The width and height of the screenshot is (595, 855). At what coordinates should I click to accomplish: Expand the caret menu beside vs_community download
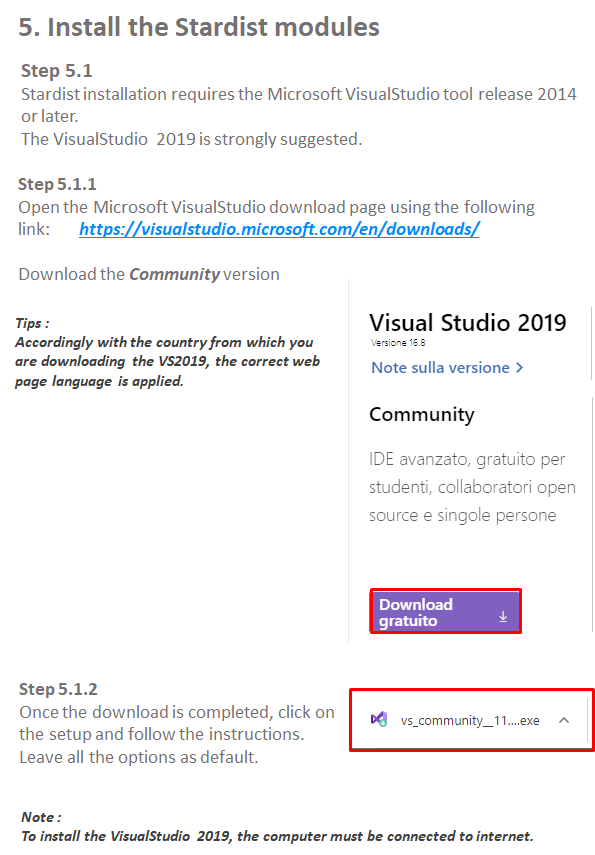564,720
